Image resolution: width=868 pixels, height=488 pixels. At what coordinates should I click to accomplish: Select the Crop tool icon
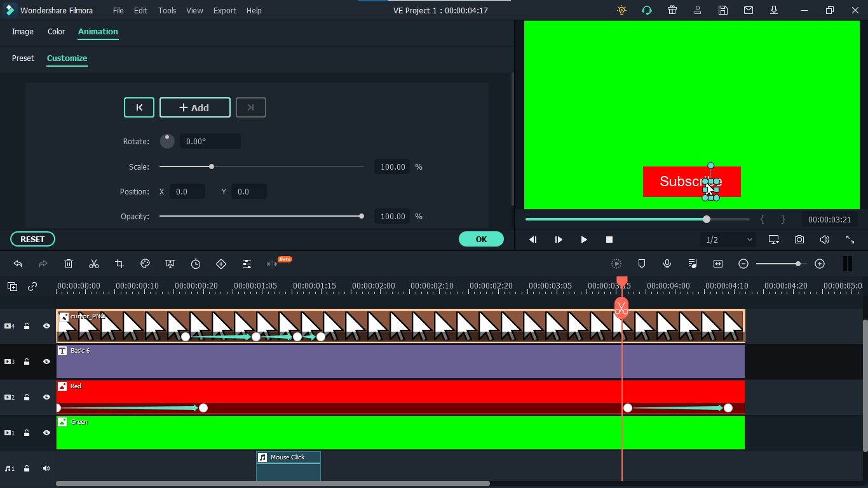pyautogui.click(x=119, y=264)
